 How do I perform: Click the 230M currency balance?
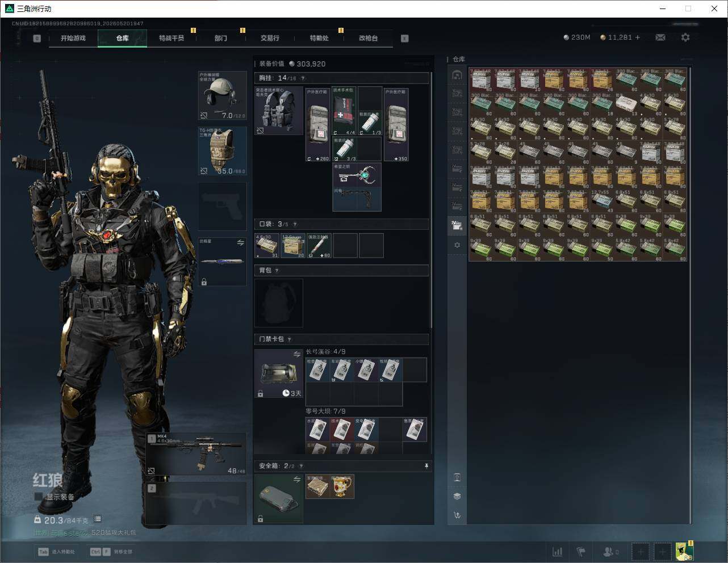point(576,37)
